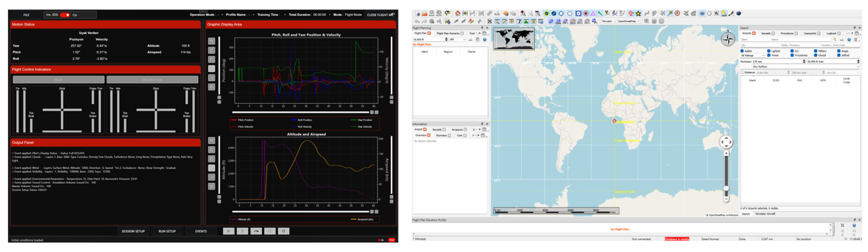868x252 pixels.
Task: Toggle the Military checkbox in airport search
Action: tap(815, 51)
